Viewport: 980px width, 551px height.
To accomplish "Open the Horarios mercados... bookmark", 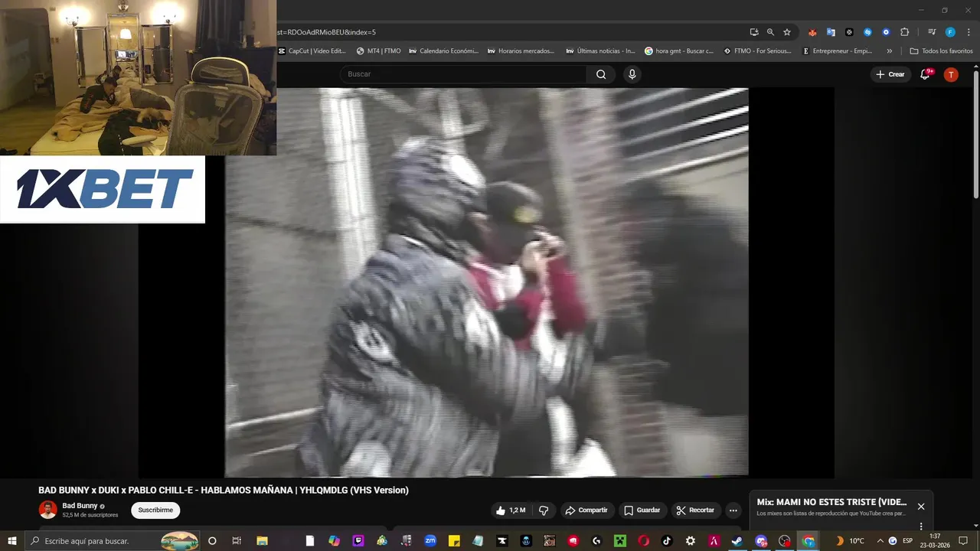I will [521, 51].
